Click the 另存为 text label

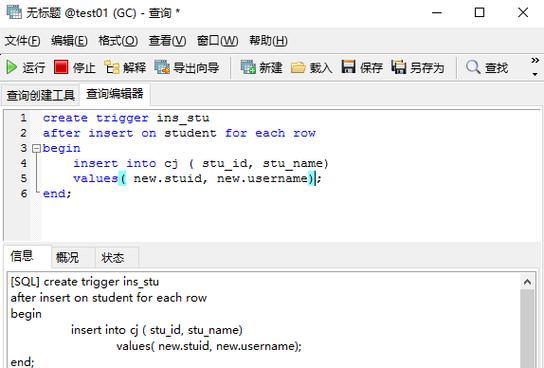(x=427, y=68)
